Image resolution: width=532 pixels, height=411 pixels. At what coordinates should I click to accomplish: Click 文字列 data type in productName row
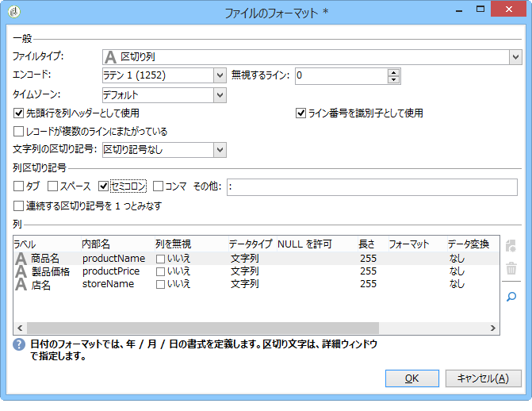245,259
